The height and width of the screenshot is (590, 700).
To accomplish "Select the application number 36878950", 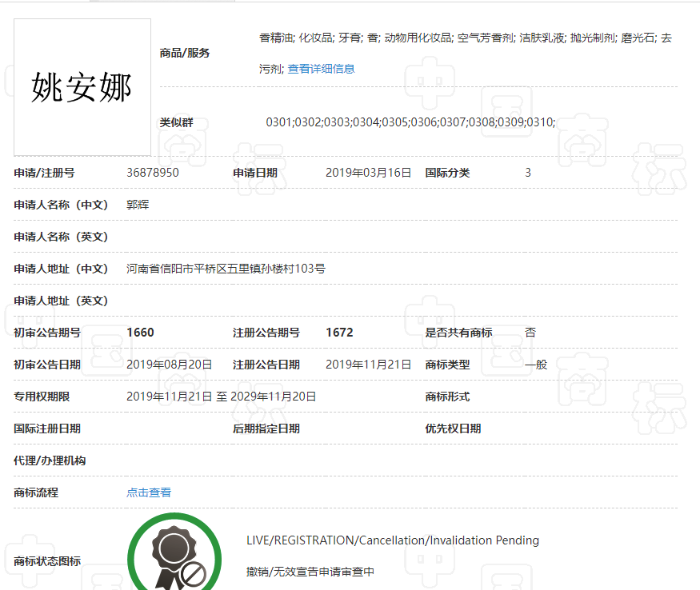I will [153, 173].
